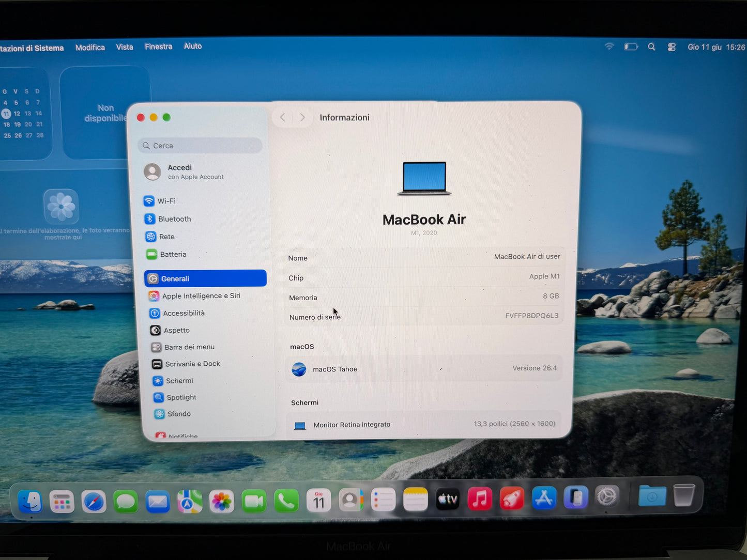This screenshot has width=747, height=560.
Task: Open Phone app from the Dock
Action: [x=286, y=501]
